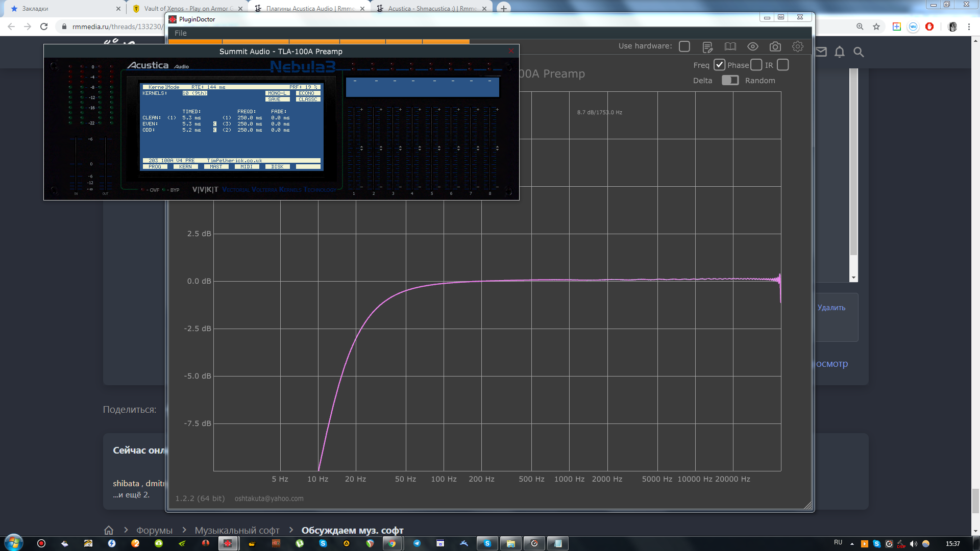This screenshot has height=551, width=980.
Task: Open Chrome in taskbar
Action: pyautogui.click(x=392, y=543)
